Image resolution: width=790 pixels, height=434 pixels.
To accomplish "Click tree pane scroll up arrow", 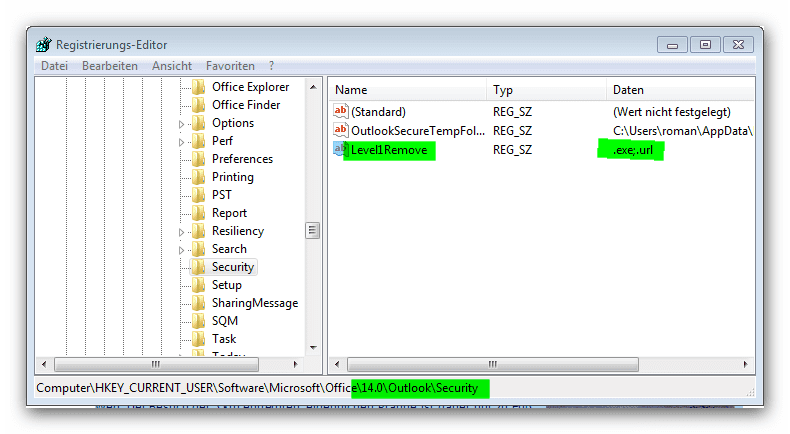I will point(313,87).
